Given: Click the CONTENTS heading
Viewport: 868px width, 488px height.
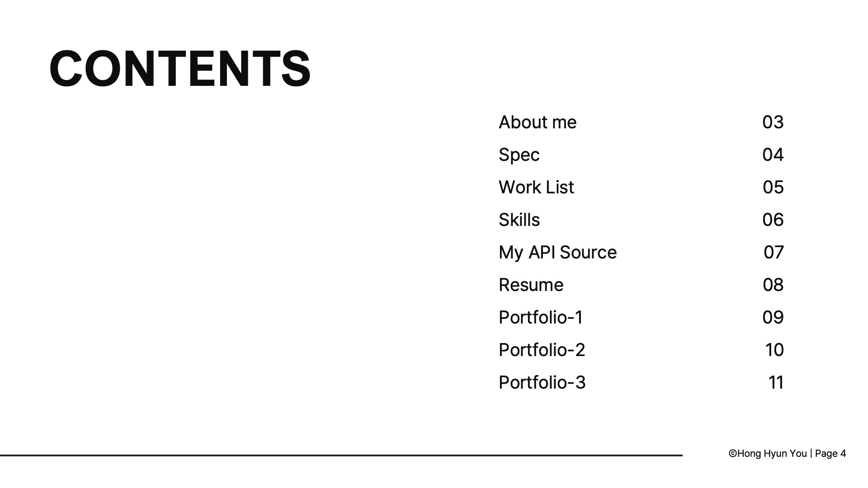Looking at the screenshot, I should coord(180,69).
